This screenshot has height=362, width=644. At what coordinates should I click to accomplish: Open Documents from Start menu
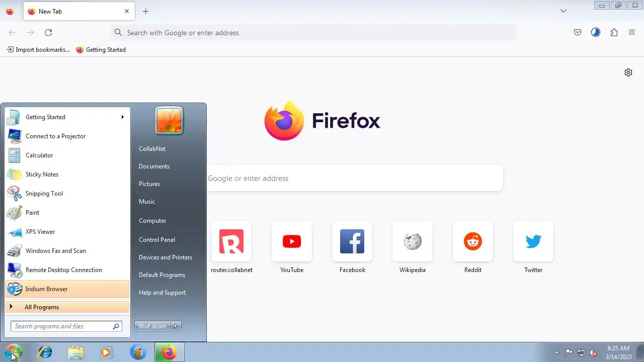[154, 166]
